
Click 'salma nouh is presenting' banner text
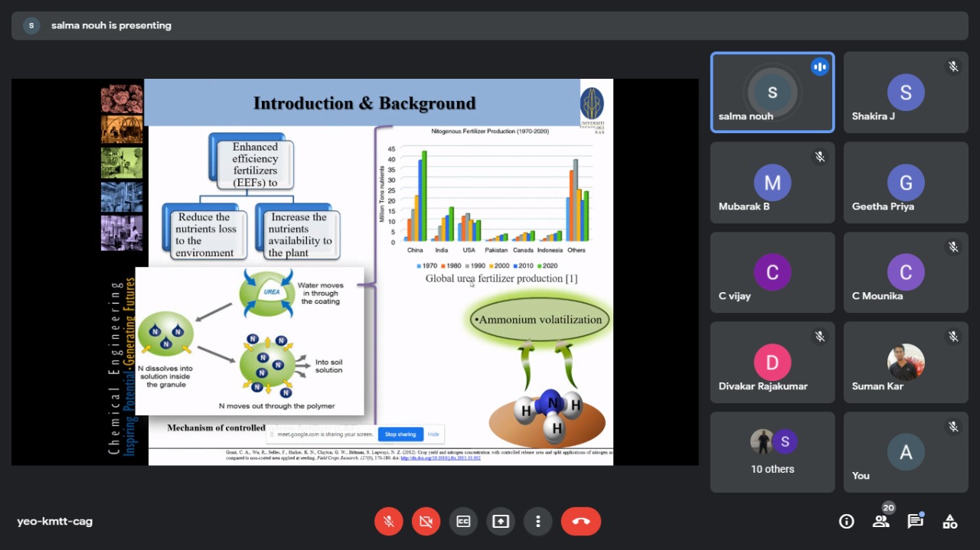pyautogui.click(x=111, y=25)
